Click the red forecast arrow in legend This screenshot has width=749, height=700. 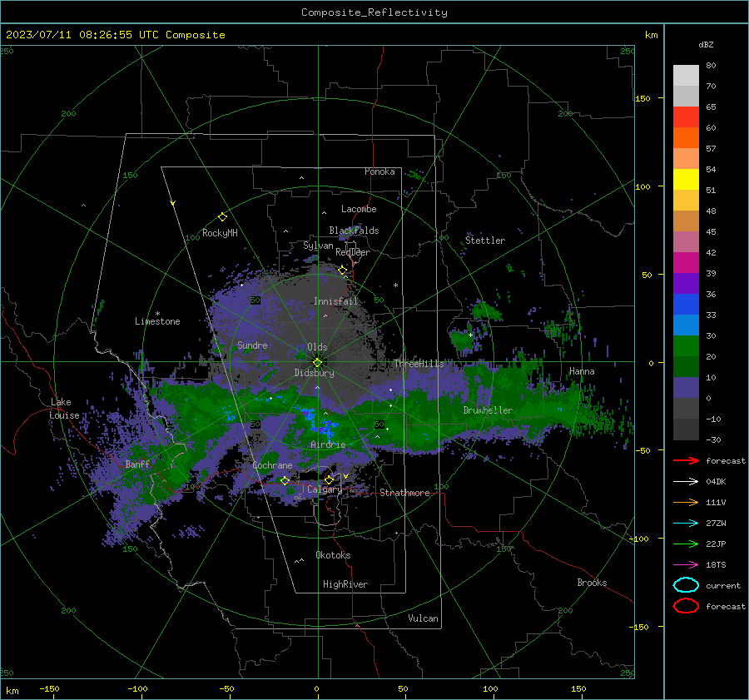686,460
